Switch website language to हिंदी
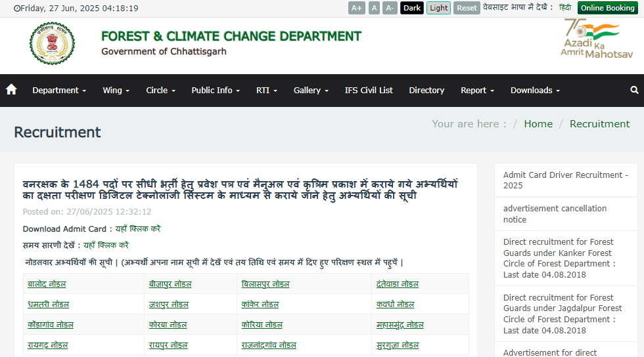The width and height of the screenshot is (644, 357). click(564, 8)
